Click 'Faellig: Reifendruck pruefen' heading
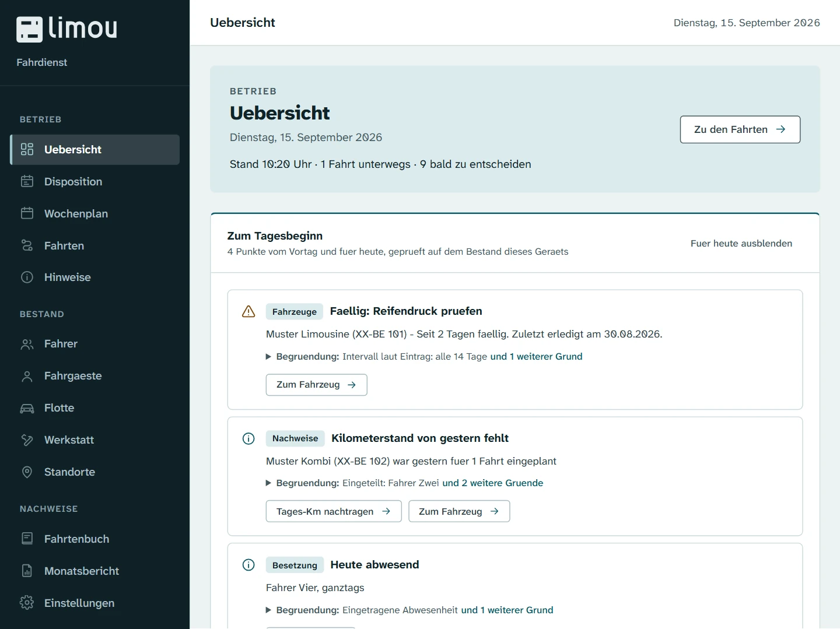 click(x=406, y=311)
